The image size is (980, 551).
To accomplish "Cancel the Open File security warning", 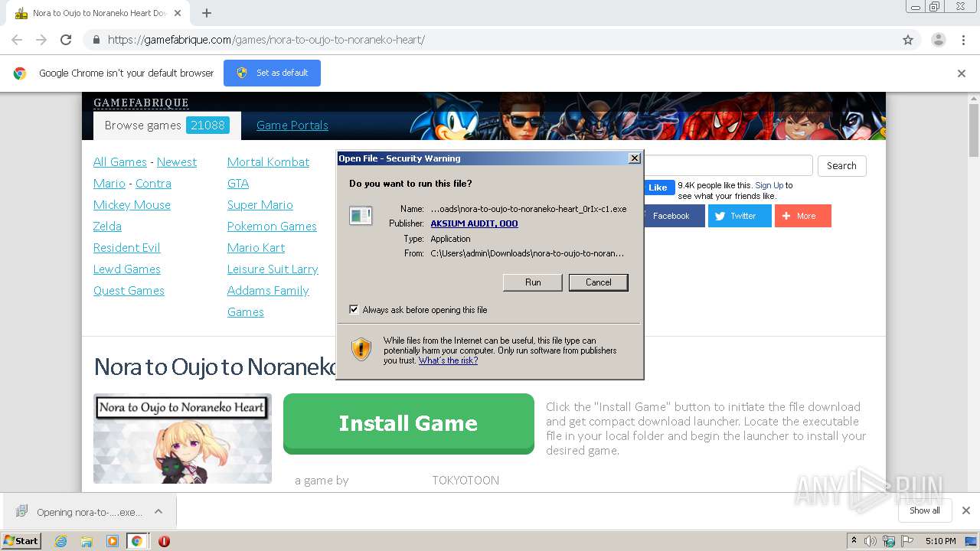I will click(598, 282).
